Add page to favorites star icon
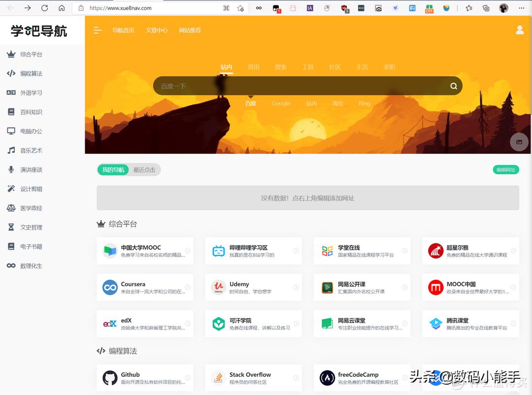This screenshot has height=395, width=532. [240, 8]
